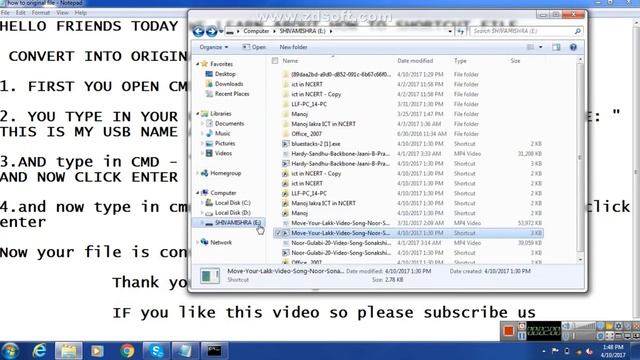The image size is (640, 360).
Task: Open Notepad's View menu
Action: tap(62, 13)
